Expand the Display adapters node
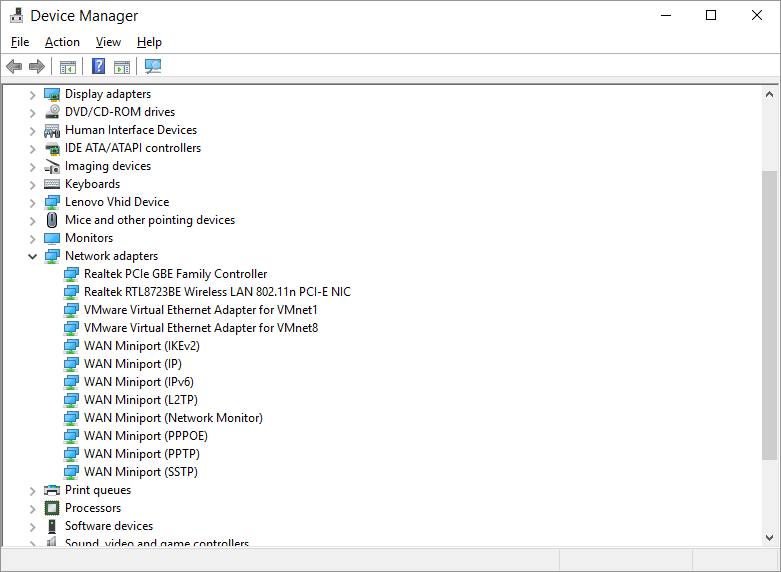 (x=32, y=95)
